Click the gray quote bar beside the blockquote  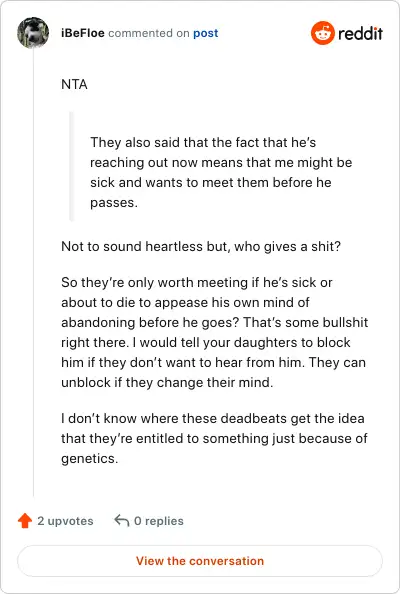coord(71,166)
